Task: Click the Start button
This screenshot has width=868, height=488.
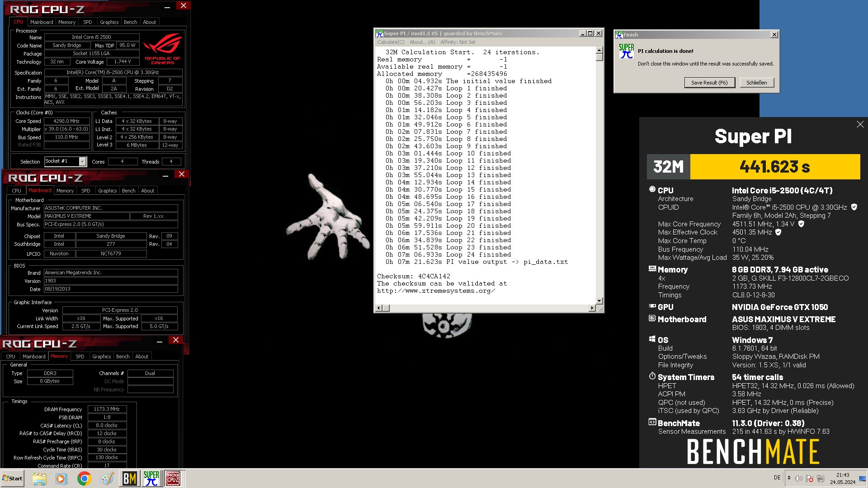Action: [x=12, y=479]
